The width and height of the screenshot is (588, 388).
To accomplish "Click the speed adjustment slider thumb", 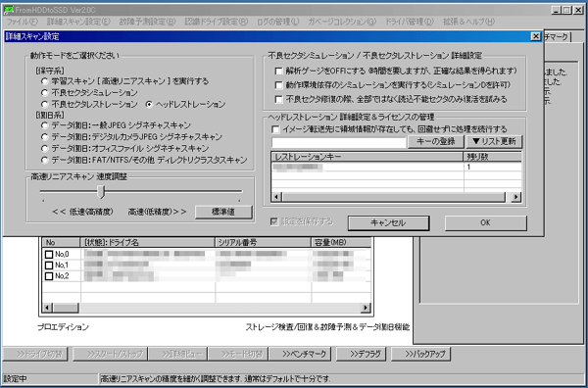I will tap(101, 192).
